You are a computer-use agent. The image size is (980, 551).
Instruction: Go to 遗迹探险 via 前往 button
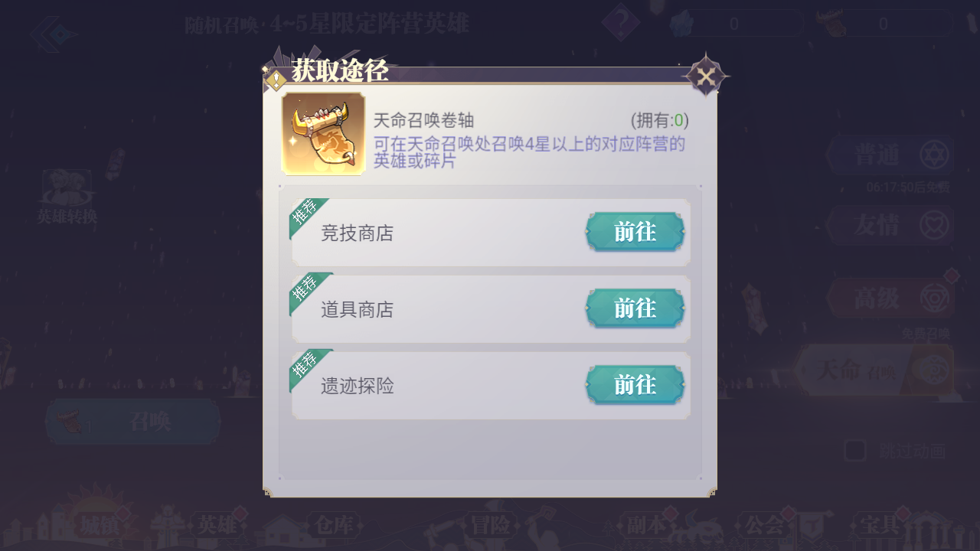click(x=635, y=385)
